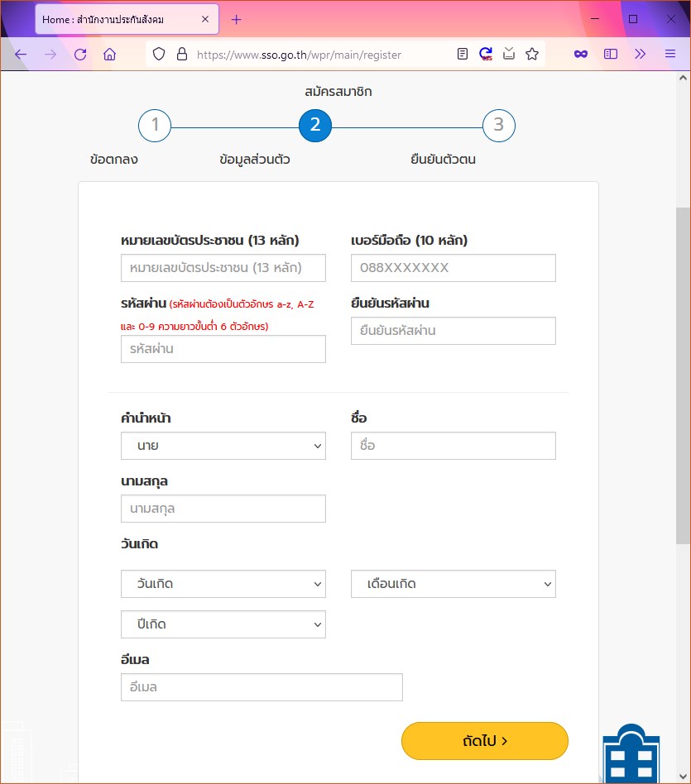
Task: Bookmark this page with the star icon
Action: (532, 55)
